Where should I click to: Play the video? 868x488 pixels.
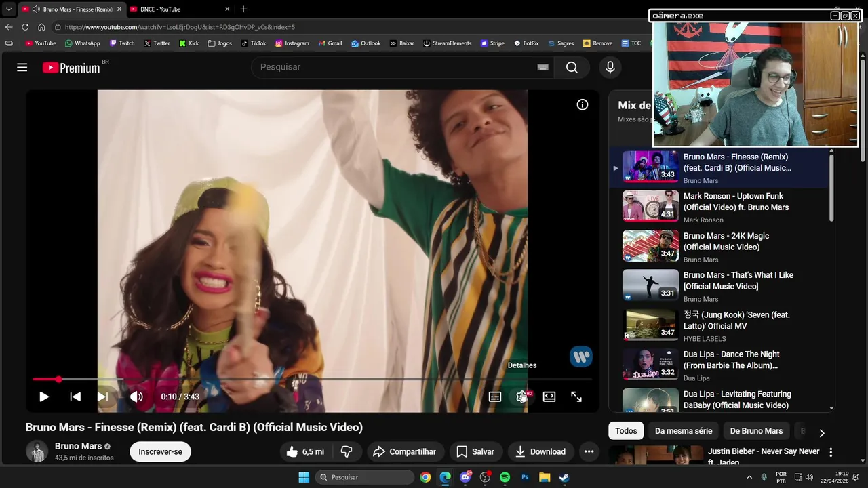coord(44,396)
